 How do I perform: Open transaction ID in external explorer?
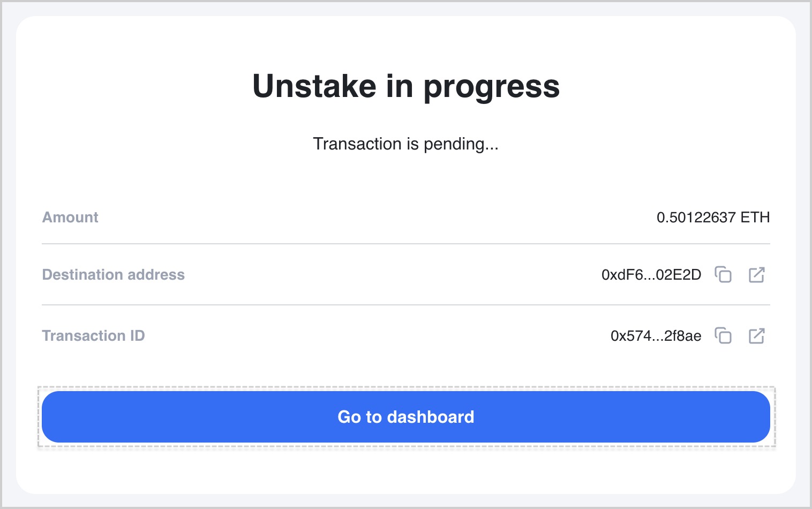[756, 335]
